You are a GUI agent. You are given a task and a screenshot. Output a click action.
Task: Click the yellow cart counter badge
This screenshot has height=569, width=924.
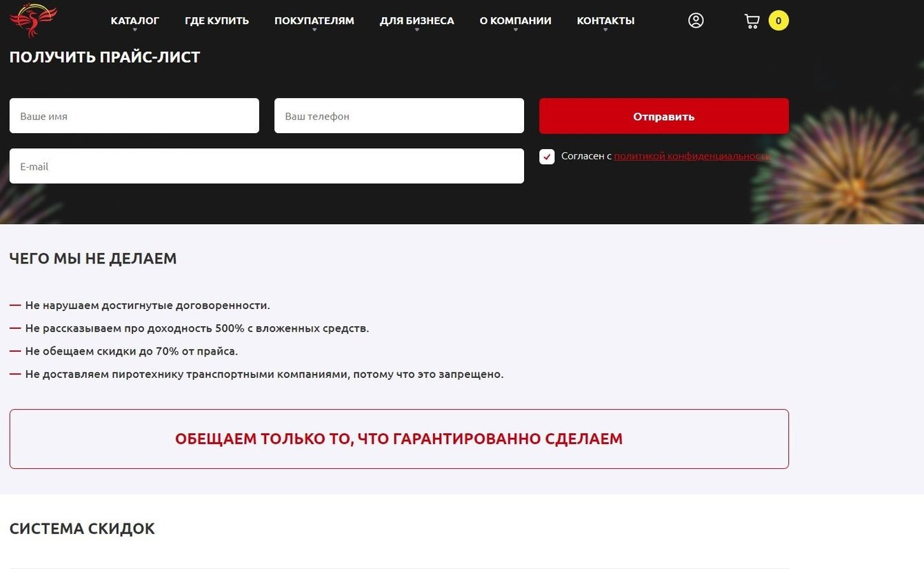(779, 21)
